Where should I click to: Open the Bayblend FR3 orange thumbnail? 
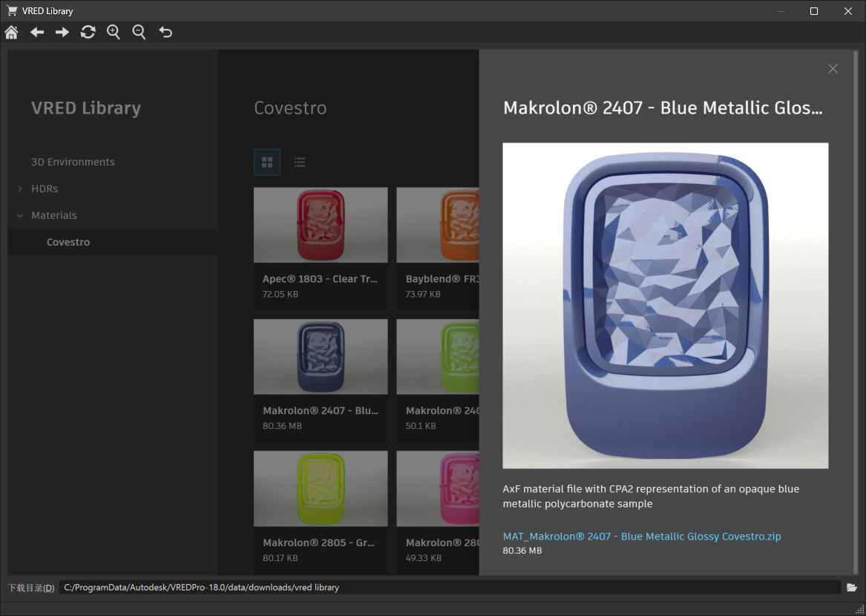point(438,225)
